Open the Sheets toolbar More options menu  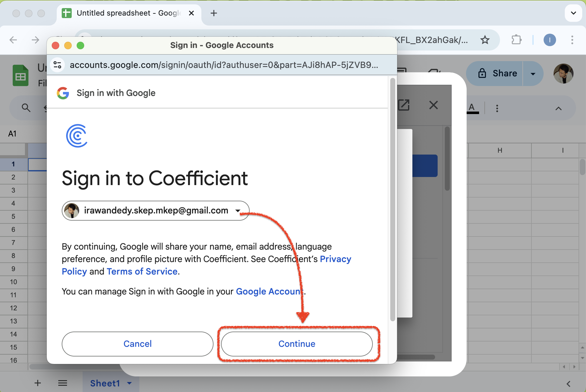497,108
